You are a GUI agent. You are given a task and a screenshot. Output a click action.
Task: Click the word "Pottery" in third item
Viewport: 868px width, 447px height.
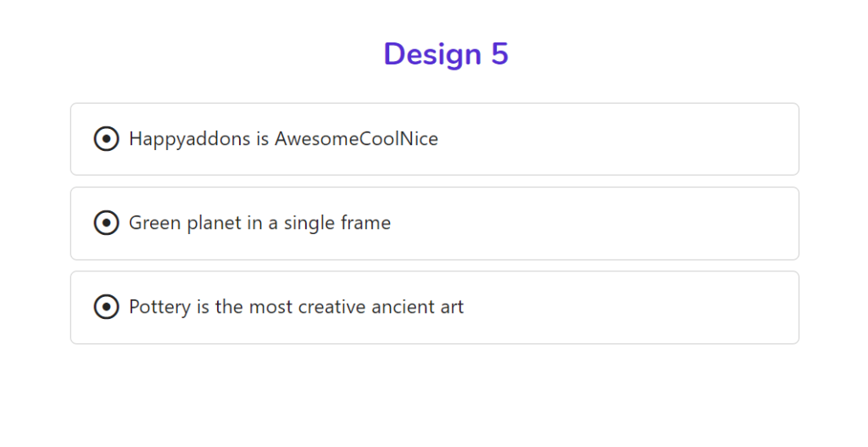160,307
